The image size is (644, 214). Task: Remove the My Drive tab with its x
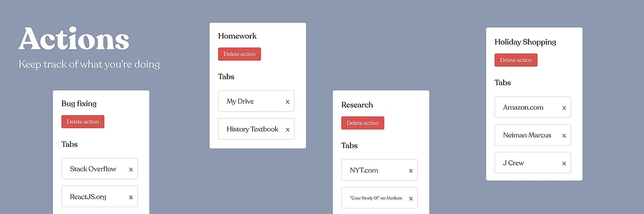pyautogui.click(x=287, y=102)
